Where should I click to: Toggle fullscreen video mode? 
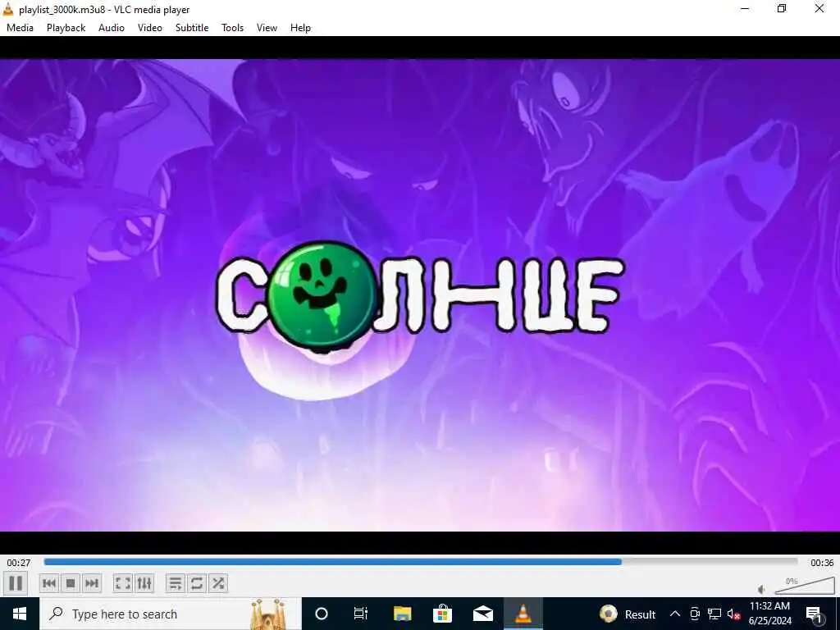(x=123, y=583)
